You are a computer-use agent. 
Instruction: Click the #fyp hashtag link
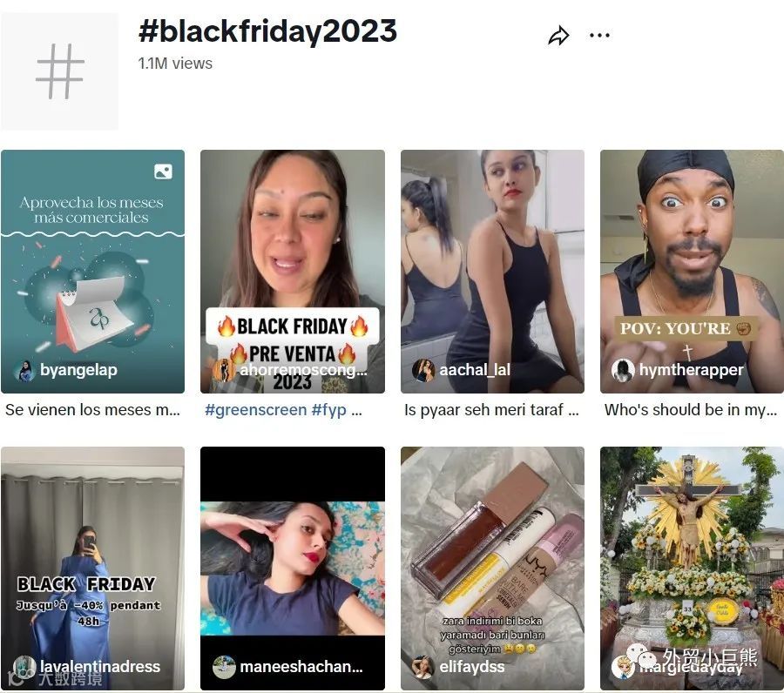328,410
